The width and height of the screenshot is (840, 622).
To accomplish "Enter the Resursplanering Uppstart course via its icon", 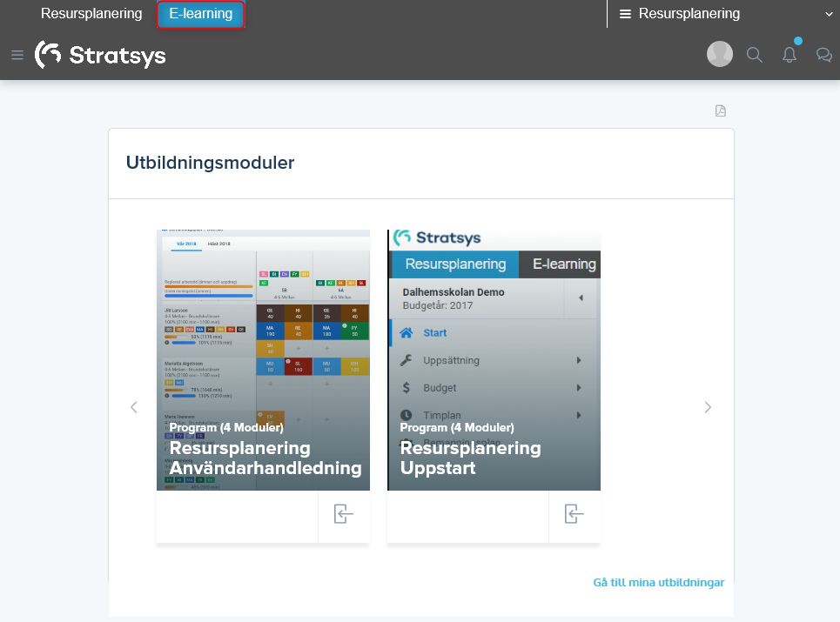I will [x=574, y=514].
